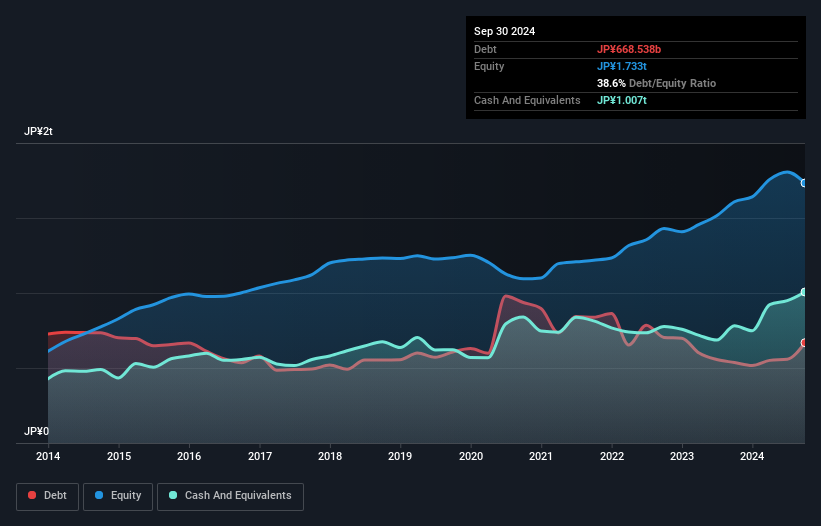Screen dimensions: 821x526
Task: Click the JP¥668.538b debt value
Action: pos(629,49)
